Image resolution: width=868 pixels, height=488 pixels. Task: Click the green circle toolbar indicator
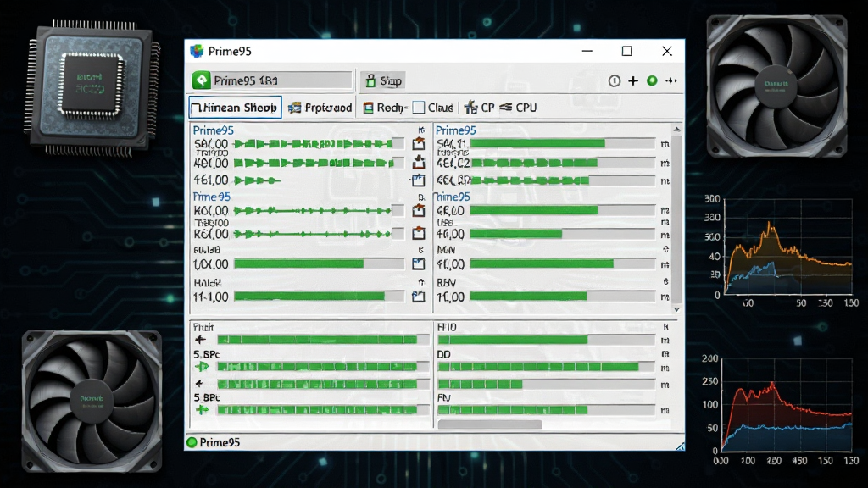pyautogui.click(x=652, y=80)
